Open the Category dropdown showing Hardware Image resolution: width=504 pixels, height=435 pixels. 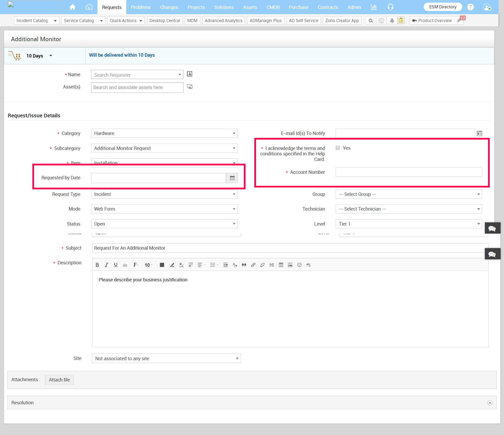point(164,133)
